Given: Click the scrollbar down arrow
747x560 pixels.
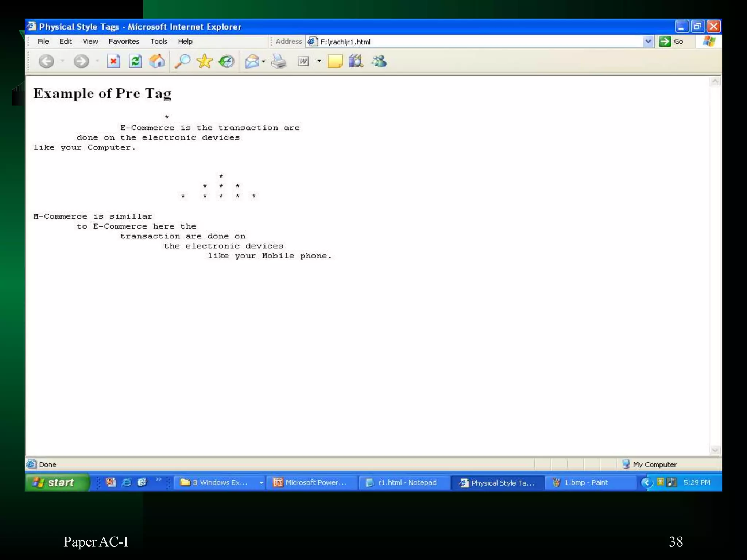Looking at the screenshot, I should [715, 450].
